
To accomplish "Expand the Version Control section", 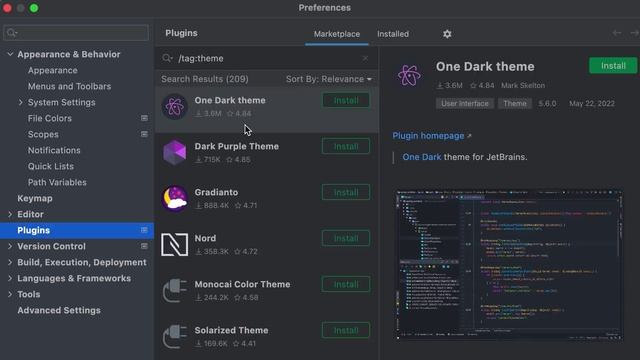I will coord(10,246).
